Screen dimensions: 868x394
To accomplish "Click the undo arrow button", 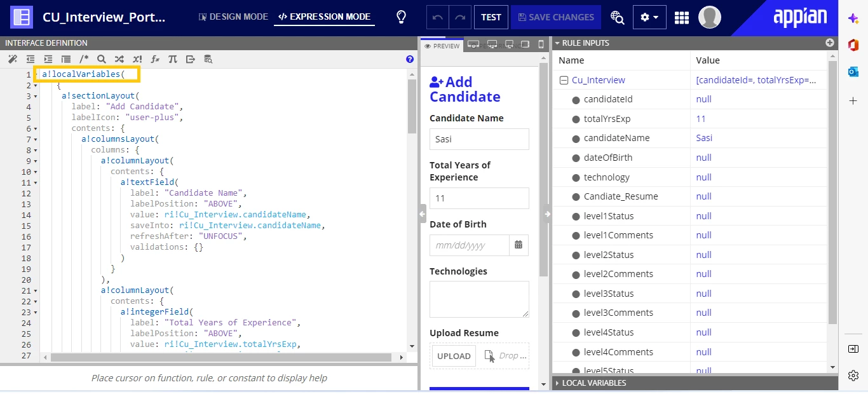I will click(437, 17).
